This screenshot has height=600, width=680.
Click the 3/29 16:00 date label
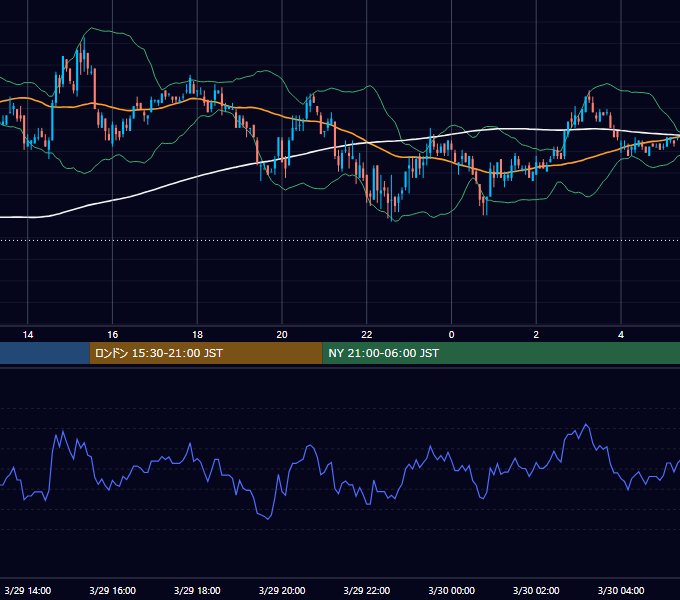(x=112, y=590)
